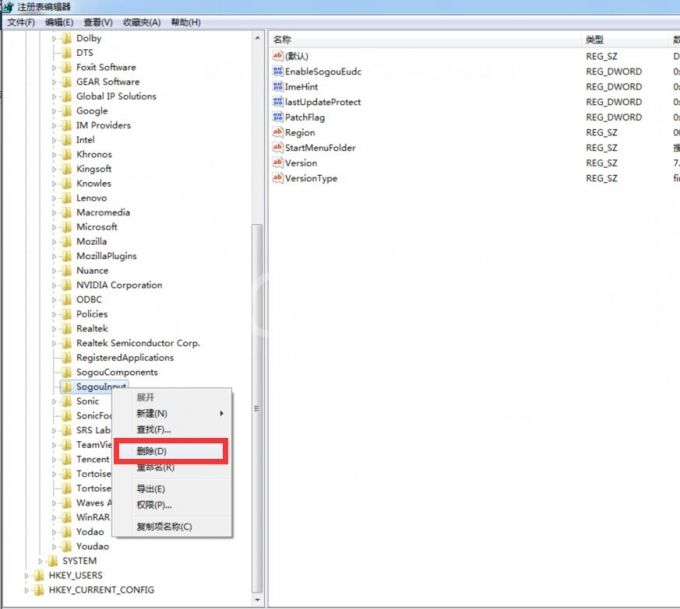Expand the SYSTEM key

40,561
